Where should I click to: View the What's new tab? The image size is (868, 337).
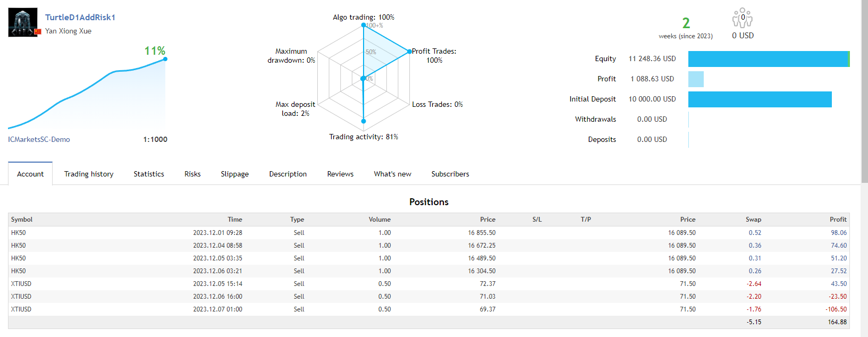[x=392, y=174]
